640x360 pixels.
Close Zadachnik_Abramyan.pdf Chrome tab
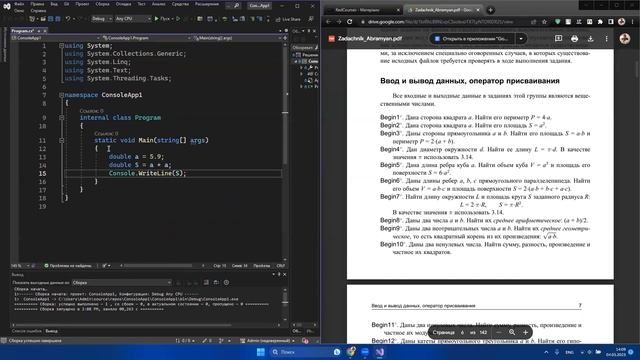(478, 10)
